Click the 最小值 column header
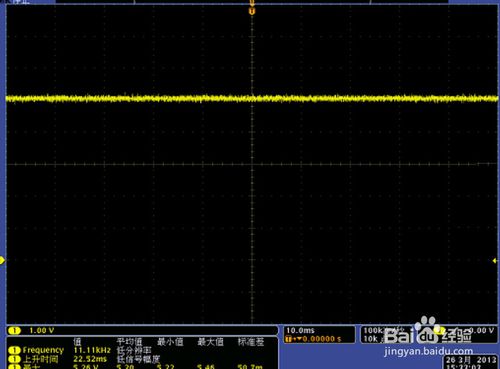 [x=170, y=342]
